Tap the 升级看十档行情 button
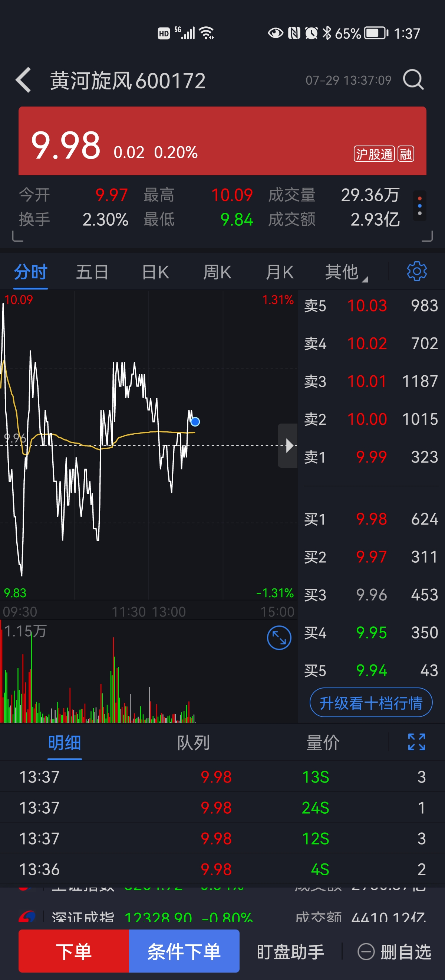Viewport: 445px width, 980px height. click(371, 702)
